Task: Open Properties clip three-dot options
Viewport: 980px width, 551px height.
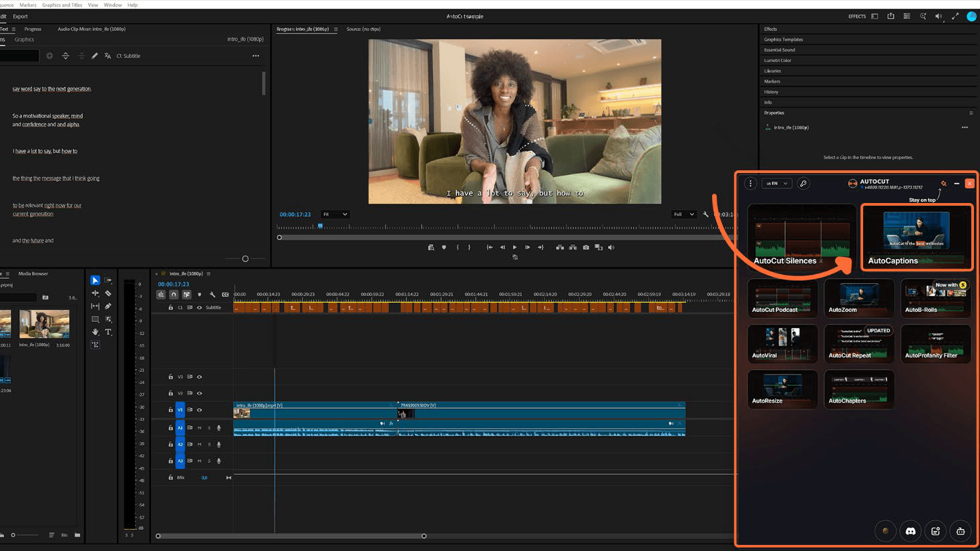Action: coord(965,128)
